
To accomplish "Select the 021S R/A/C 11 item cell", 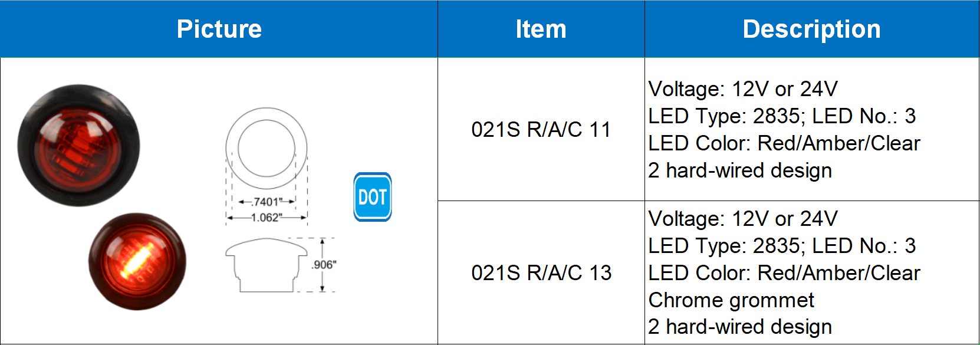I will 541,129.
